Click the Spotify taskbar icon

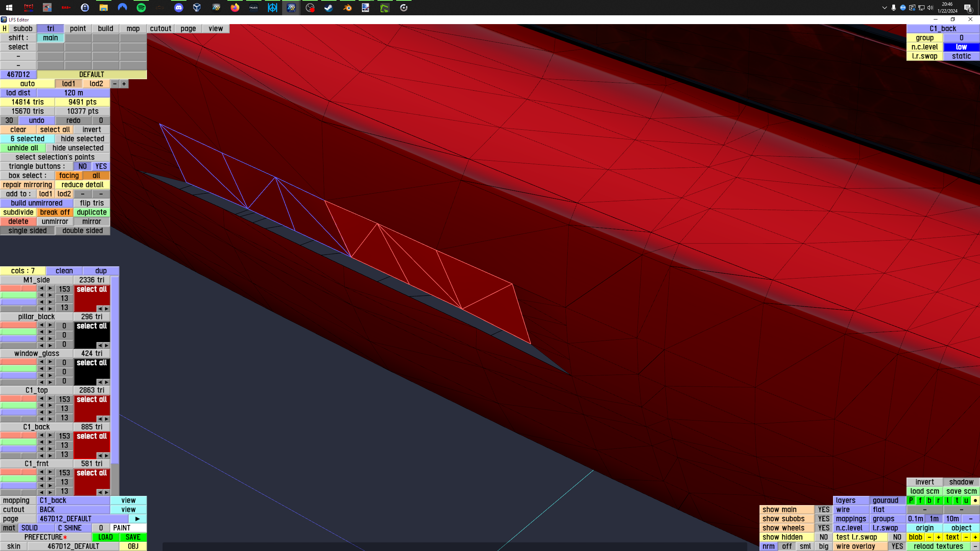[x=141, y=8]
